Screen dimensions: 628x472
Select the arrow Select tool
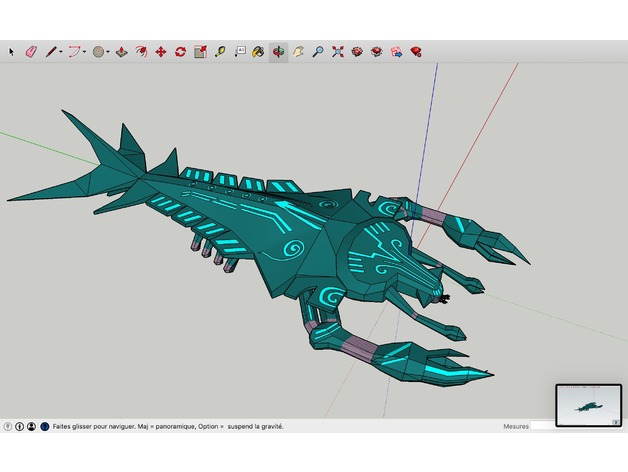click(x=12, y=51)
